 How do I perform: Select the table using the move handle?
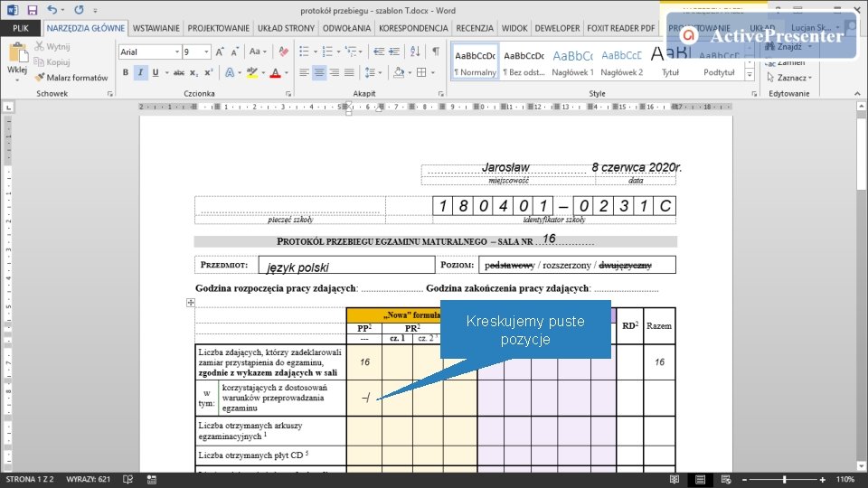pyautogui.click(x=191, y=303)
